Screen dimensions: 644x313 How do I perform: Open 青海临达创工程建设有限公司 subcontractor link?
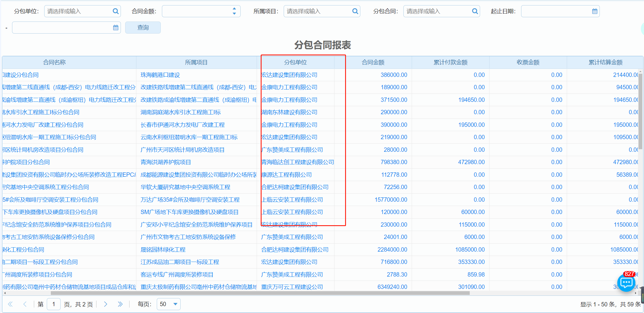click(x=297, y=162)
